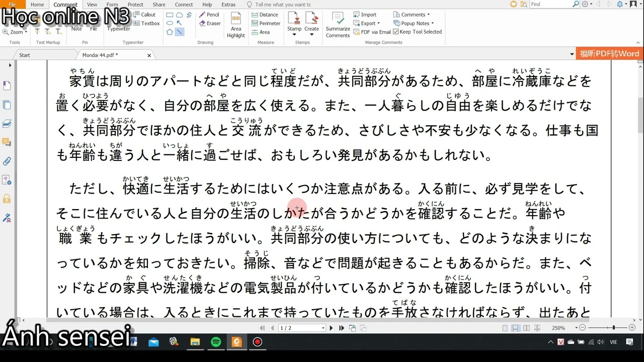Toggle the Keep Tool Selected checkbox
The image size is (644, 362).
[395, 32]
